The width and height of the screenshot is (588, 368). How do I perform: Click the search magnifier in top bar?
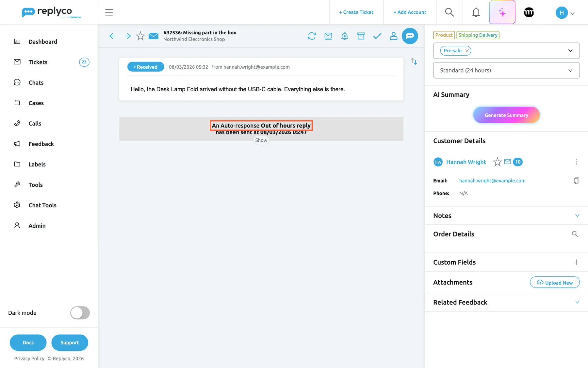(x=449, y=12)
